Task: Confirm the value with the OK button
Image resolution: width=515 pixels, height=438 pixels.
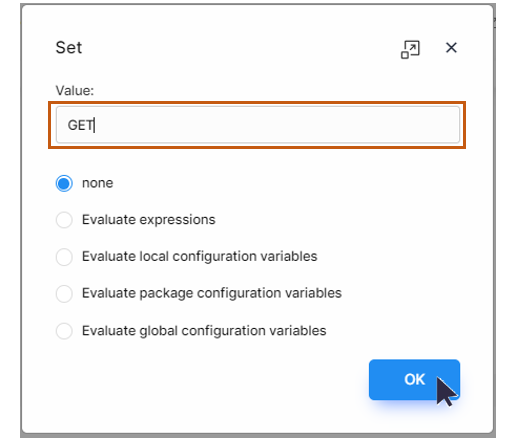Action: pyautogui.click(x=414, y=379)
